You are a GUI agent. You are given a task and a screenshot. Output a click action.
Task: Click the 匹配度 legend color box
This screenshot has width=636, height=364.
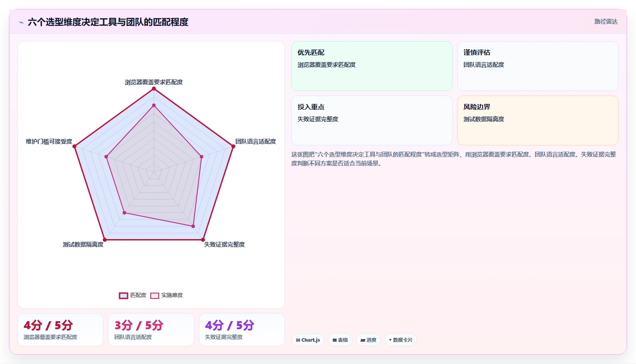124,295
